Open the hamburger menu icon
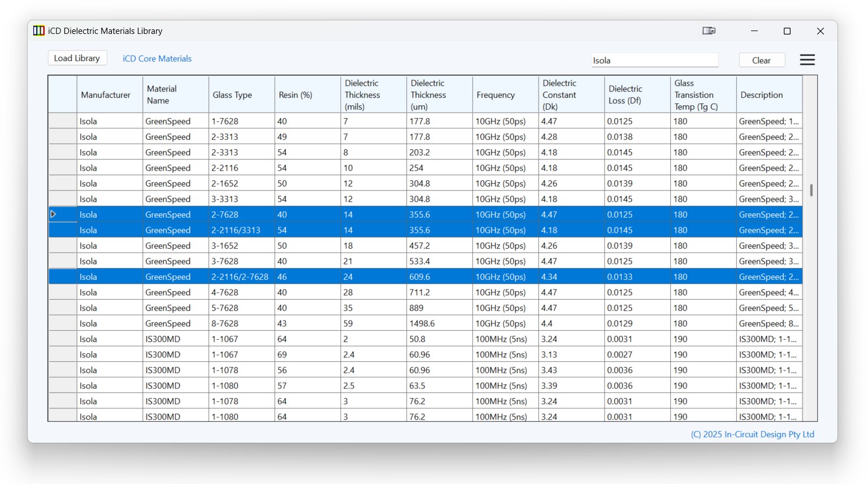This screenshot has height=484, width=868. point(807,60)
